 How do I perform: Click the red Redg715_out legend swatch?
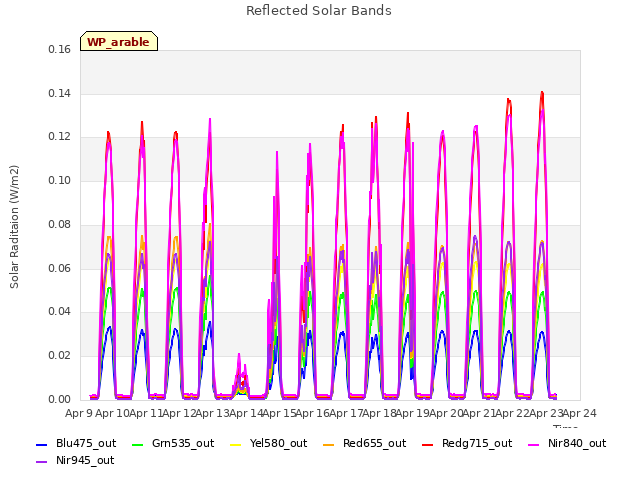pos(428,444)
